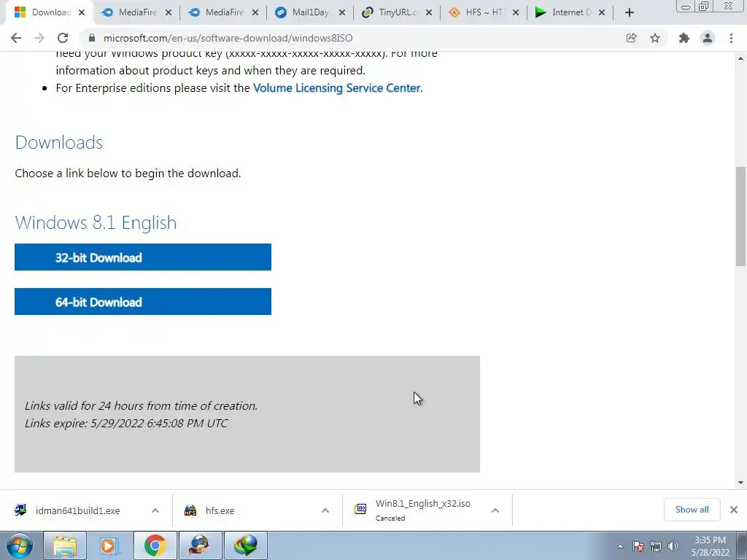Open downloaded idman641build1.exe file
Viewport: 747px width, 560px height.
pyautogui.click(x=77, y=510)
